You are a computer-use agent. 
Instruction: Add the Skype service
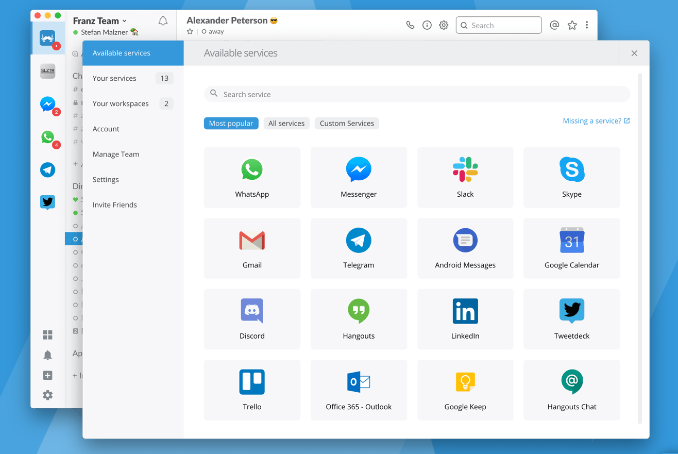(572, 177)
